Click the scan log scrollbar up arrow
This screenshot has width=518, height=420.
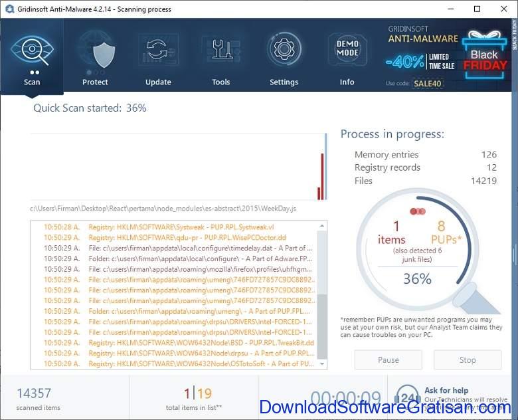[322, 226]
